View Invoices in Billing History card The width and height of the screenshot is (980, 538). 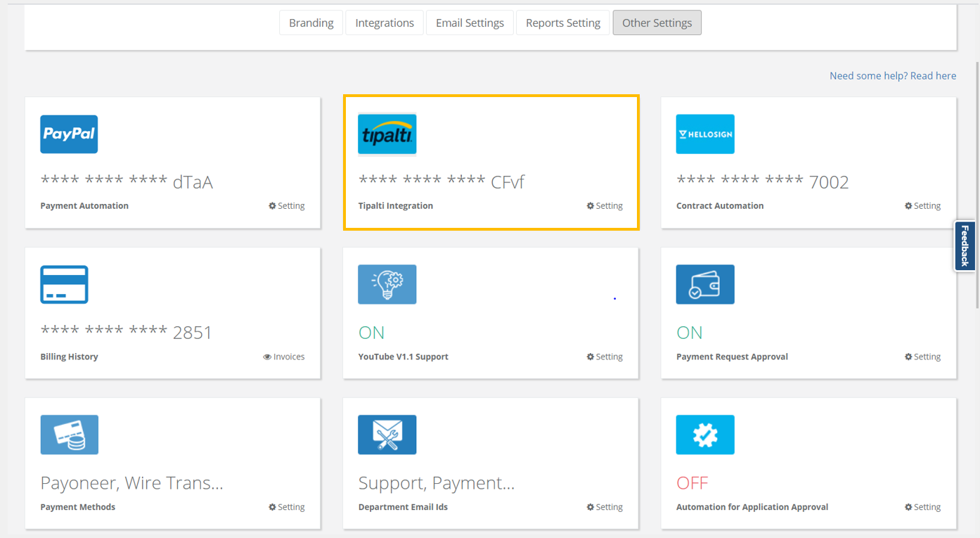284,357
